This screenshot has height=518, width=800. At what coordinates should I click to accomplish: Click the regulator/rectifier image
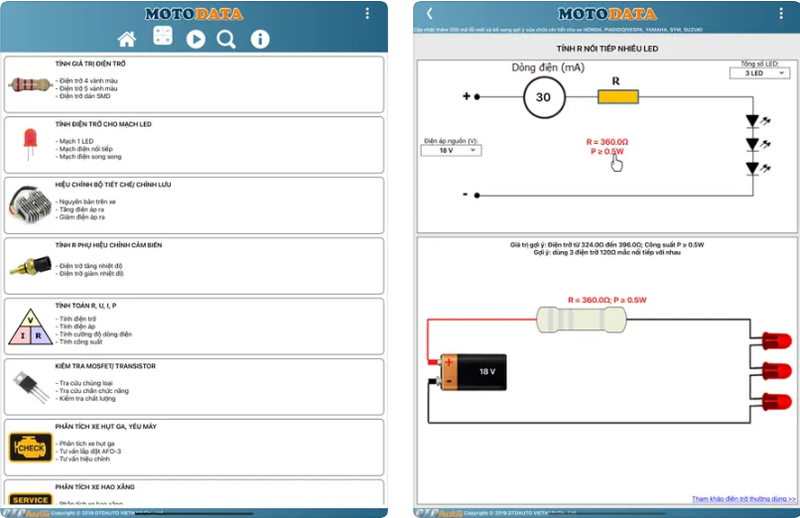coord(30,205)
